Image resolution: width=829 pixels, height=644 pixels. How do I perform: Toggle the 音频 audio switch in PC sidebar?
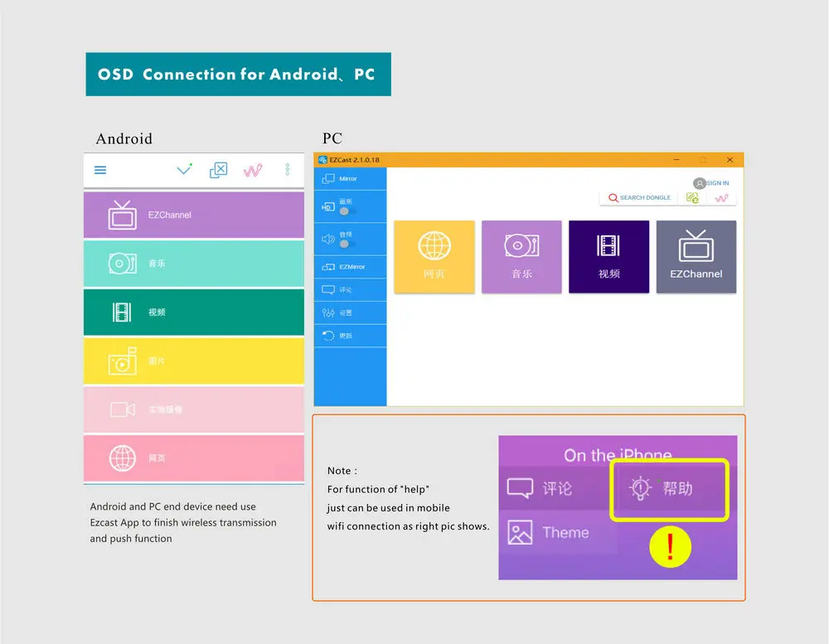click(x=347, y=244)
